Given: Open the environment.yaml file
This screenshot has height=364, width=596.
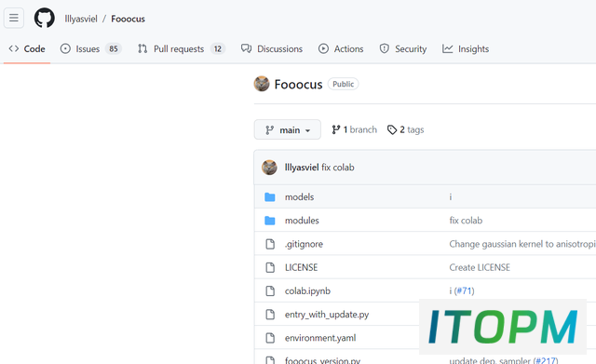Looking at the screenshot, I should 320,338.
